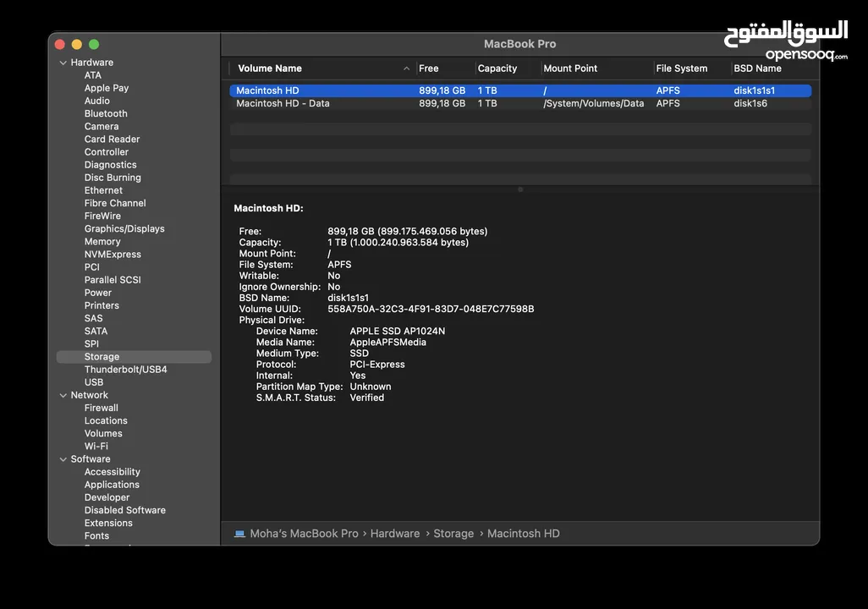Screen dimensions: 868x609
Task: Open the Camera hardware entry
Action: pos(102,126)
